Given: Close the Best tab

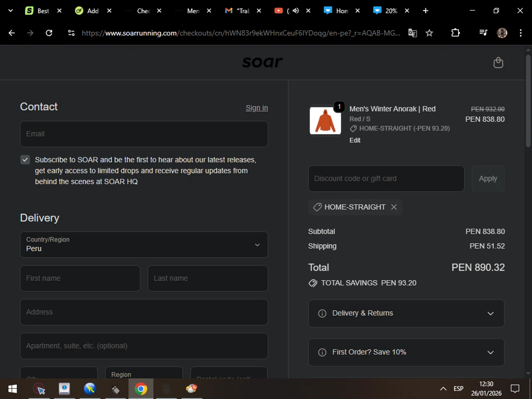Looking at the screenshot, I should [x=59, y=11].
